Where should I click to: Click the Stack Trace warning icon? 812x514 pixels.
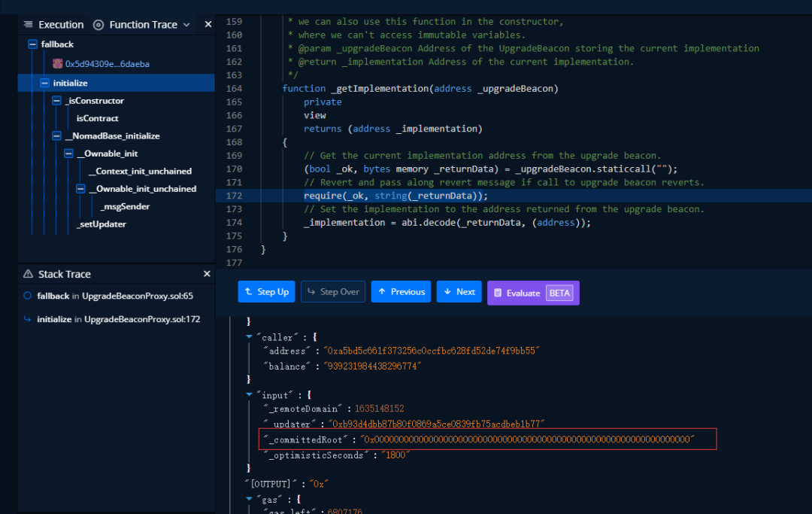pyautogui.click(x=28, y=274)
